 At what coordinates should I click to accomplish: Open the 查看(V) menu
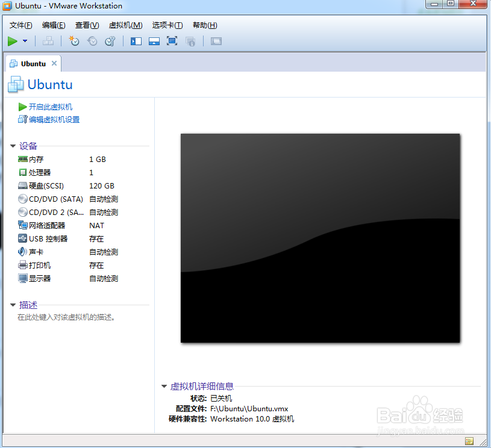click(x=87, y=25)
